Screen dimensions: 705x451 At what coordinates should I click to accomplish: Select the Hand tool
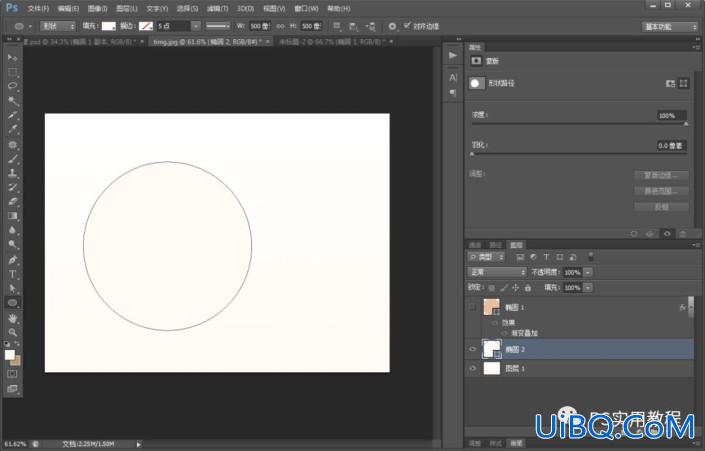point(13,318)
